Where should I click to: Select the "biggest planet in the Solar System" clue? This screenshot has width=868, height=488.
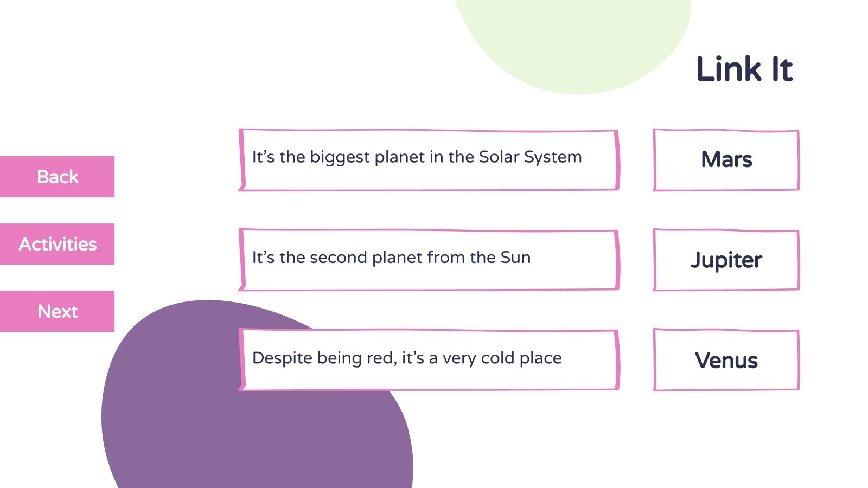tap(429, 160)
